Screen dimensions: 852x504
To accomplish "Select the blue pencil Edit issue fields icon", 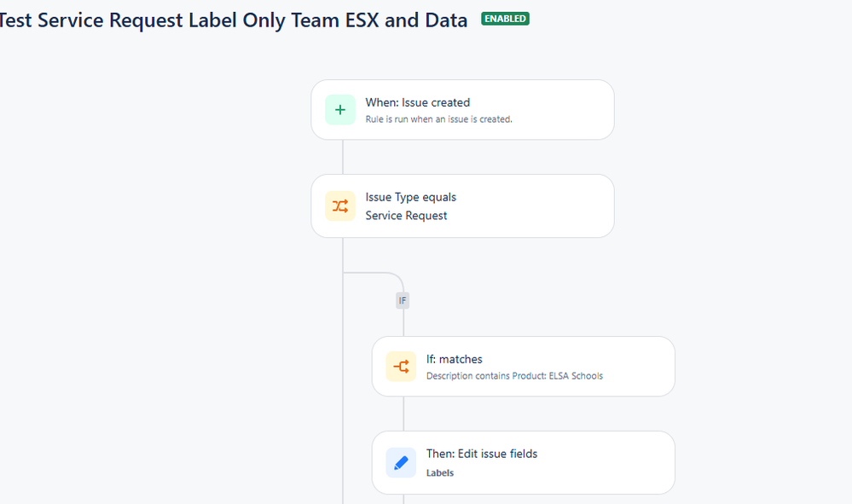I will pos(401,463).
